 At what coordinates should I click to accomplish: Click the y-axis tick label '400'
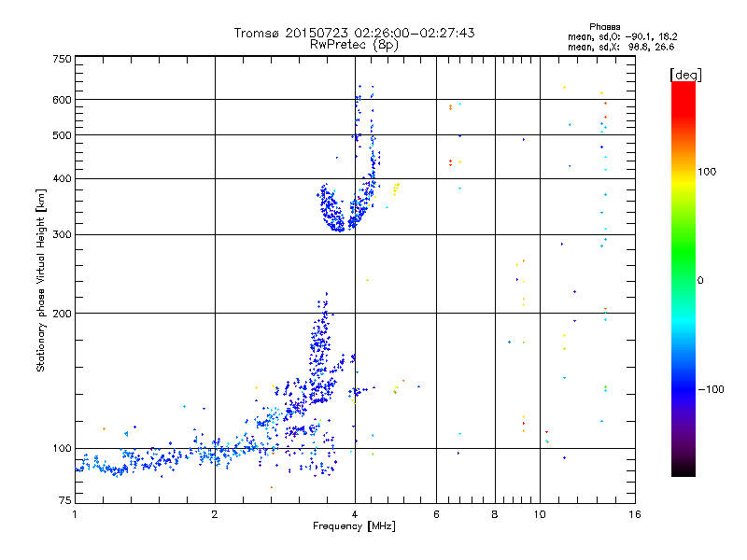point(62,179)
